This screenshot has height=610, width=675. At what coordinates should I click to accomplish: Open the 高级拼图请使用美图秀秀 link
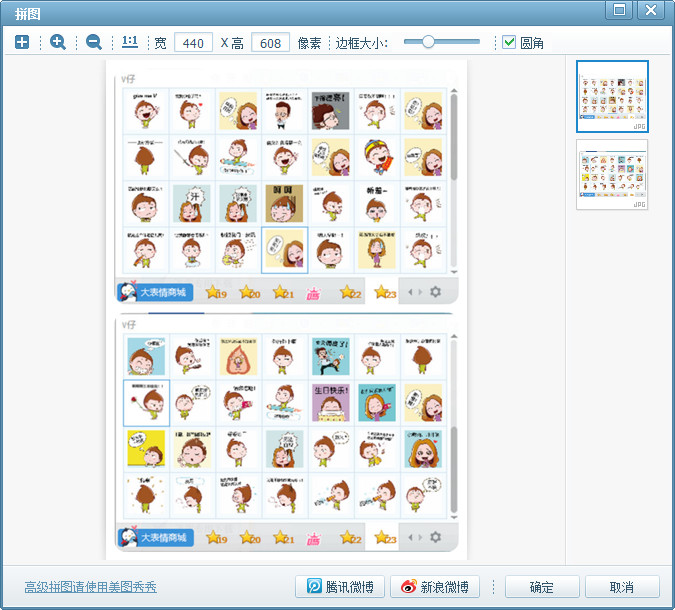click(x=91, y=587)
